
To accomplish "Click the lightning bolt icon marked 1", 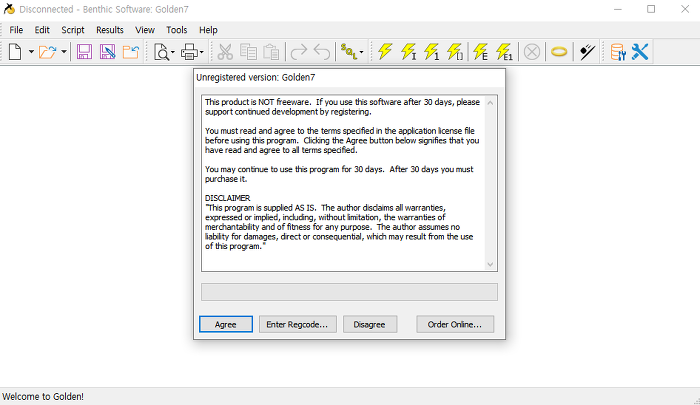I will click(x=432, y=52).
